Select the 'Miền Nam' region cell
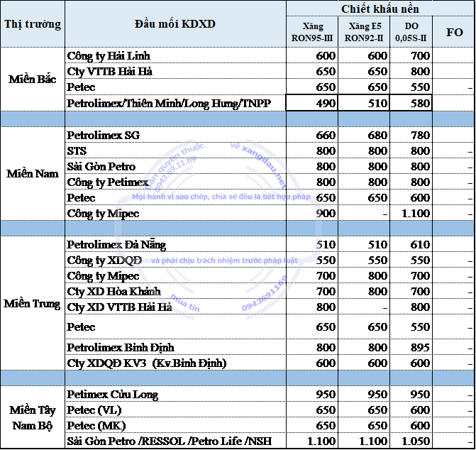 click(x=33, y=174)
